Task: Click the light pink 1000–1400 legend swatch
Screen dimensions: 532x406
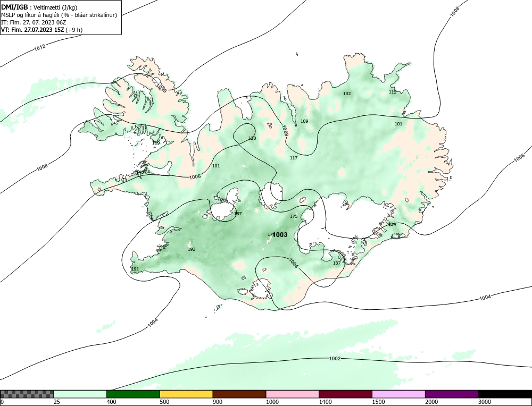Action: [293, 394]
